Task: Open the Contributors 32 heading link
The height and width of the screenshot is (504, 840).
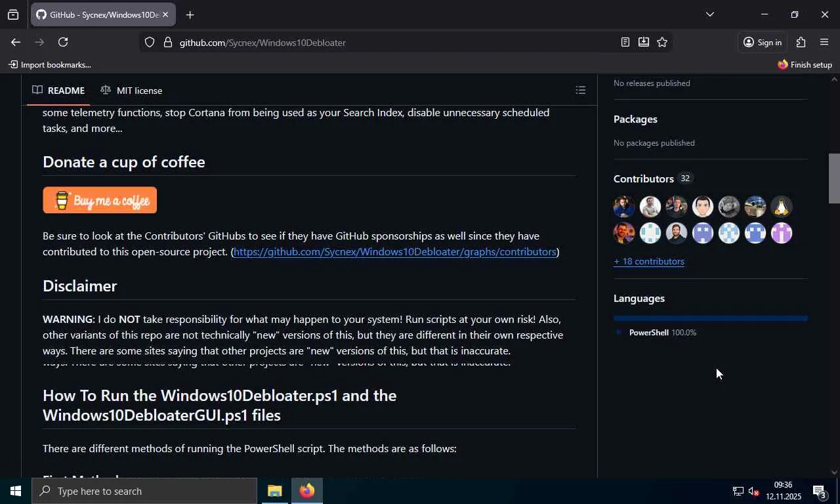Action: (x=653, y=178)
